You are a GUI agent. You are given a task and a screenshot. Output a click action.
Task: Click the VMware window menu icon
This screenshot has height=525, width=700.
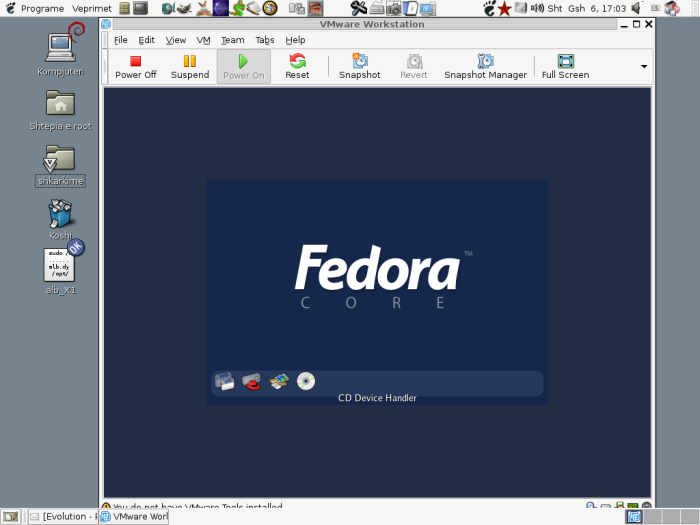click(x=106, y=24)
